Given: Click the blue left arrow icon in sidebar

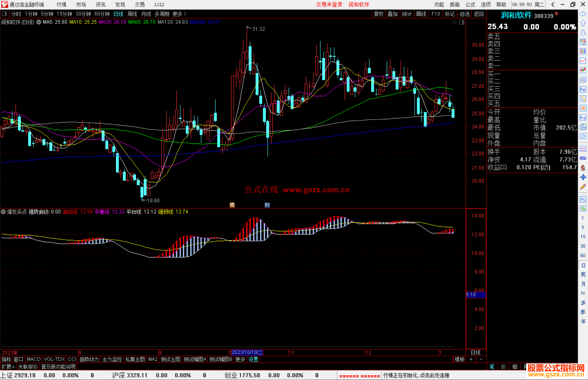Looking at the screenshot, I should coord(583,14).
